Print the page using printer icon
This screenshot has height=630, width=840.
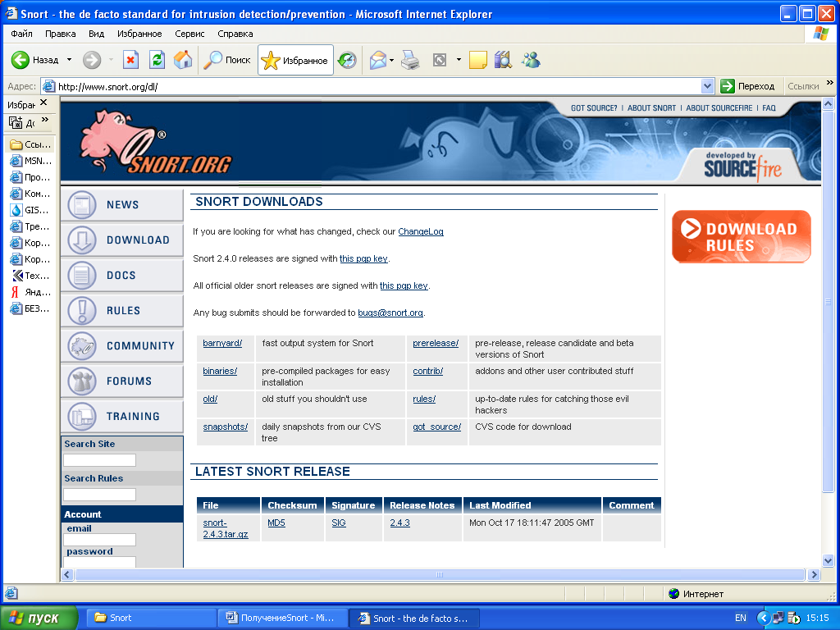(410, 60)
